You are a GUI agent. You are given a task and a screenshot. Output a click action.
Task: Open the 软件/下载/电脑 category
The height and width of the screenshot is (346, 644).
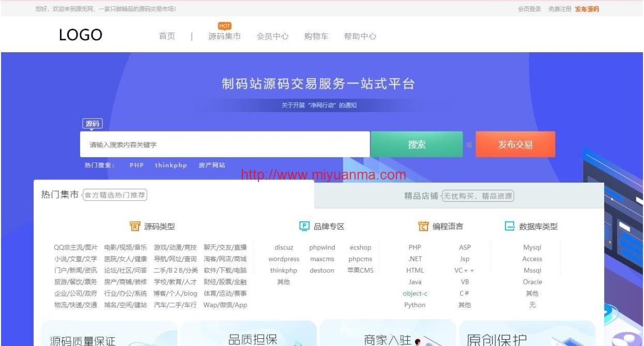[225, 270]
